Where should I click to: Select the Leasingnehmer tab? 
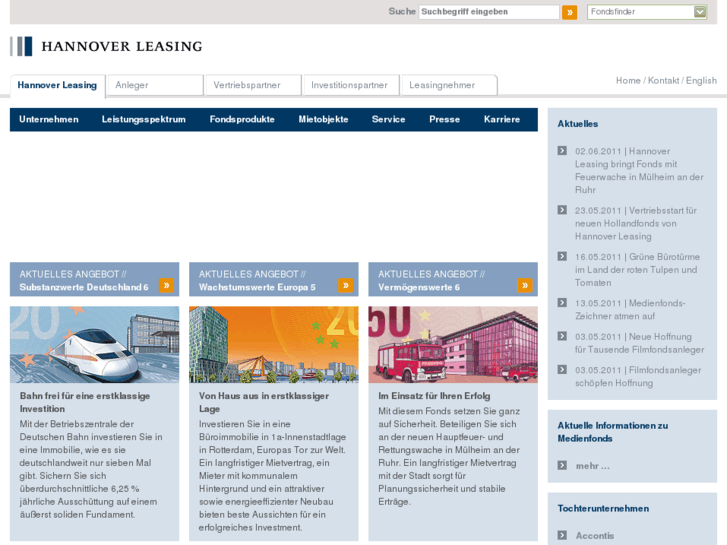(449, 85)
